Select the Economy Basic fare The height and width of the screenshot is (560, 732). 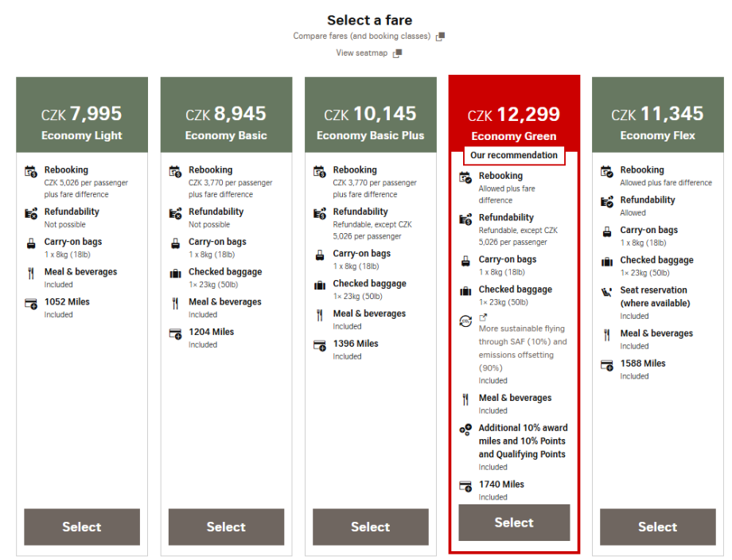click(x=226, y=527)
